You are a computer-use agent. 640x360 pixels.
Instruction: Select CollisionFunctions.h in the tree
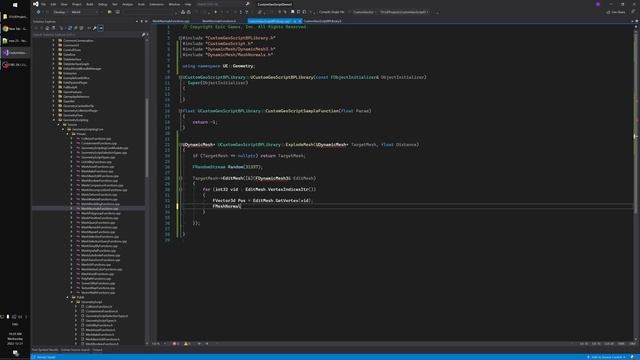98,307
